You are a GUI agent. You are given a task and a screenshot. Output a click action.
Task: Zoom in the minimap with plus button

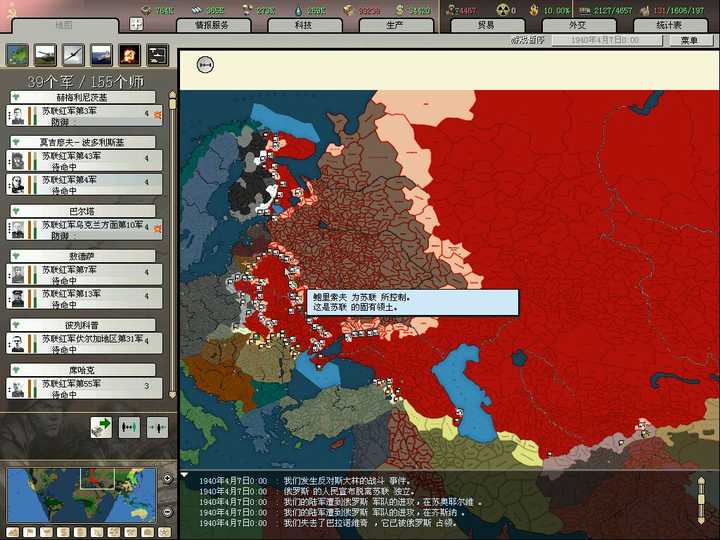(167, 478)
